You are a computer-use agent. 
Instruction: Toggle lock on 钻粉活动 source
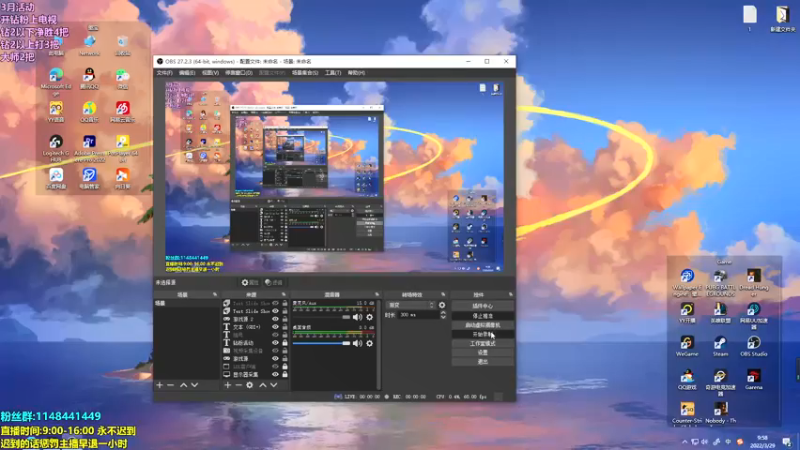(x=285, y=343)
